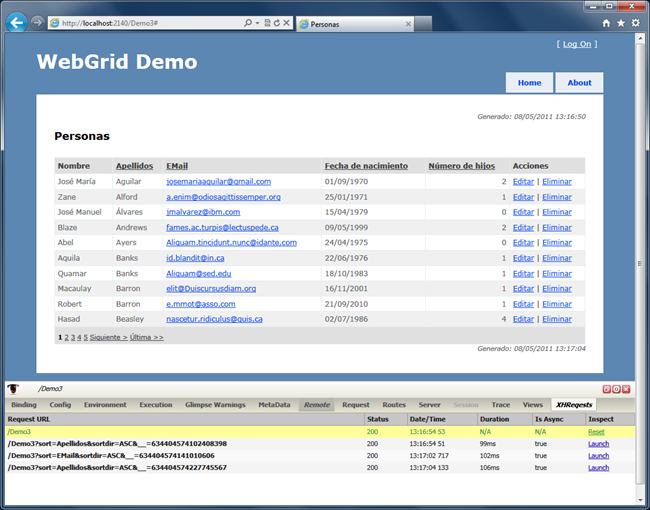650x510 pixels.
Task: Click the browser Back arrow button
Action: tap(16, 22)
